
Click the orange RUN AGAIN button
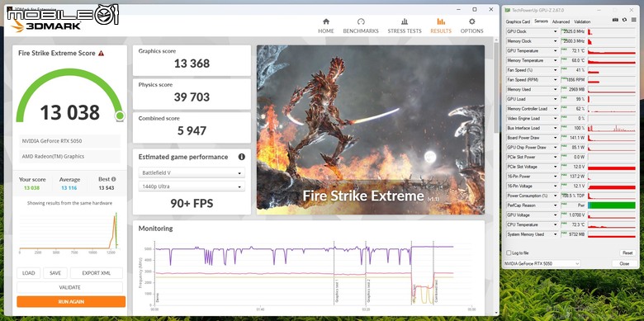[x=71, y=302]
